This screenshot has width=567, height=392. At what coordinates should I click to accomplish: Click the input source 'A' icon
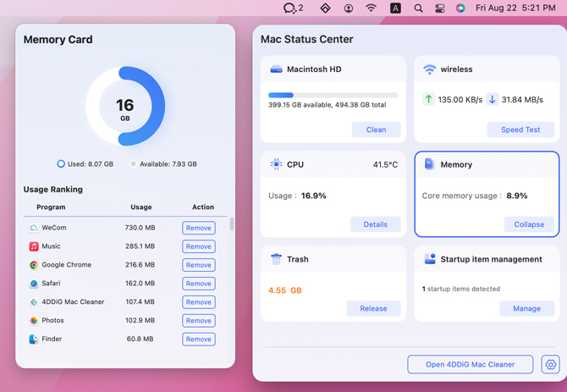click(395, 8)
